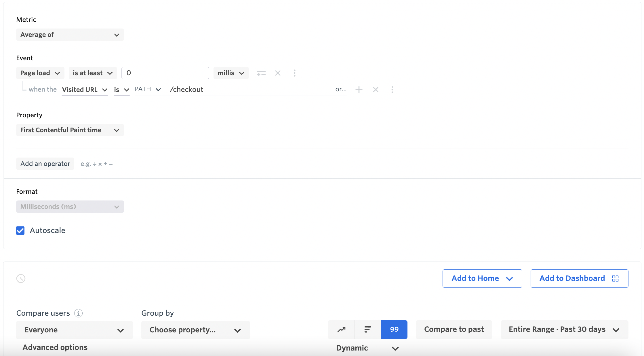Switch to horizontal bar chart view

point(367,330)
